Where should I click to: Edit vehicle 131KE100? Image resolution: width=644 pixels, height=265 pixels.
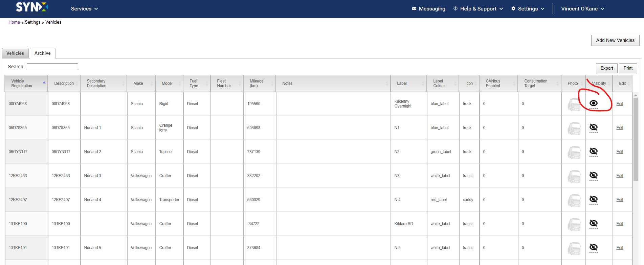620,224
